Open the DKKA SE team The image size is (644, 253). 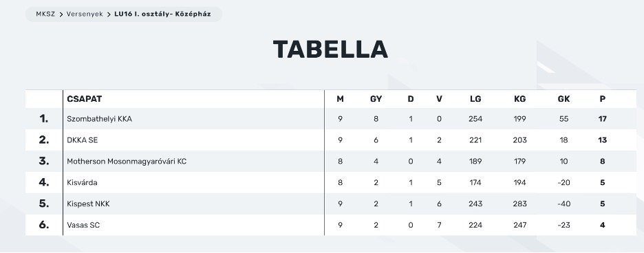pos(82,140)
